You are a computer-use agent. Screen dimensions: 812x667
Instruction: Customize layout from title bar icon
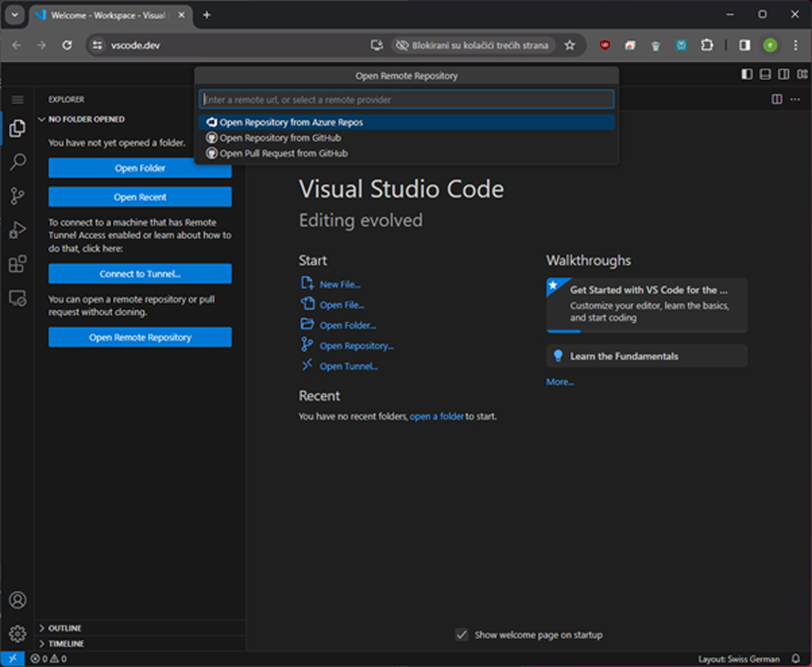pos(802,74)
